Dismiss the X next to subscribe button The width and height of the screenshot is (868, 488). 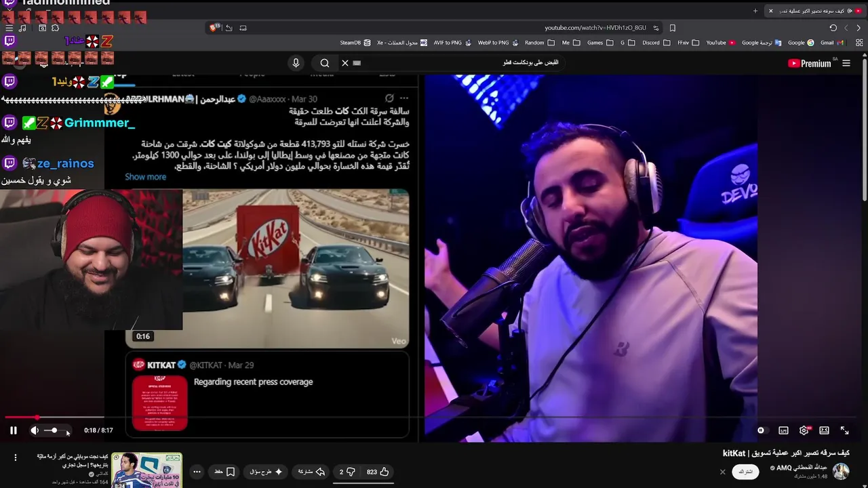[x=722, y=472]
